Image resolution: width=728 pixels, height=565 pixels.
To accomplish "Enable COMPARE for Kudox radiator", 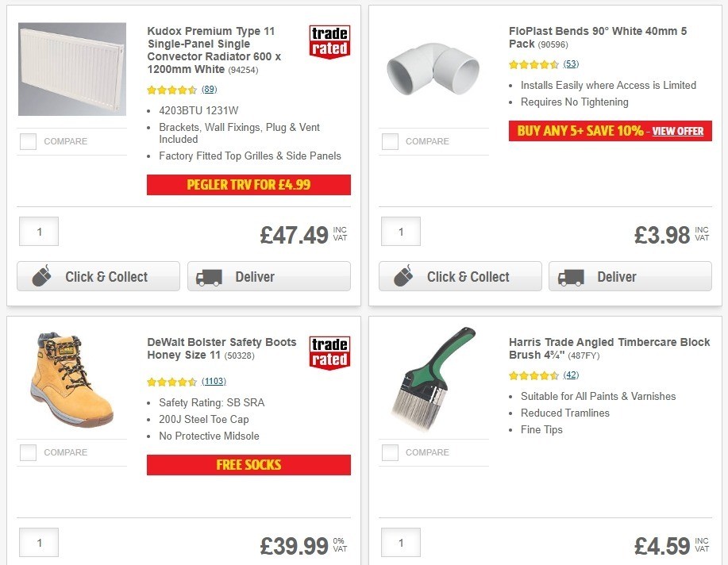I will [28, 141].
